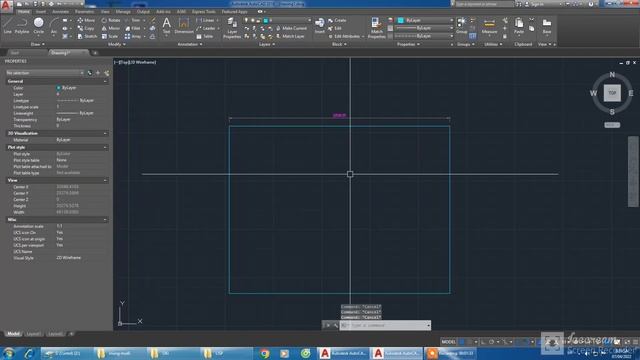Open the Output ribbon tab

click(143, 12)
